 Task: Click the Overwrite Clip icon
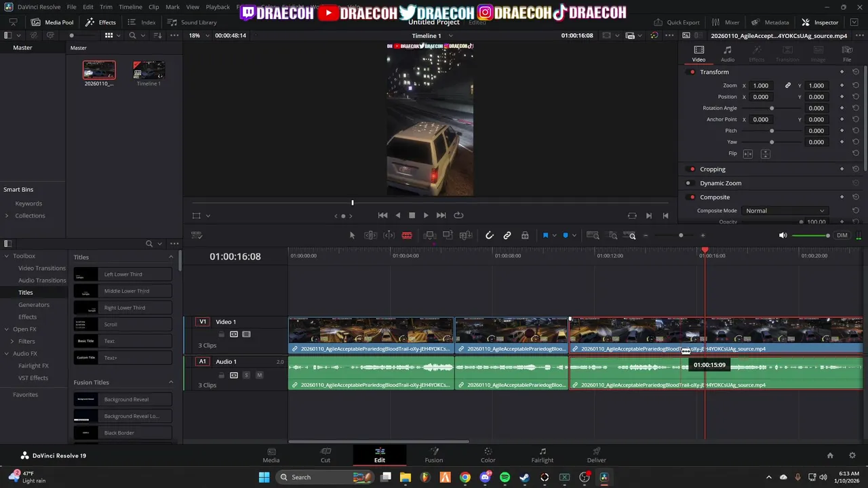coord(448,235)
